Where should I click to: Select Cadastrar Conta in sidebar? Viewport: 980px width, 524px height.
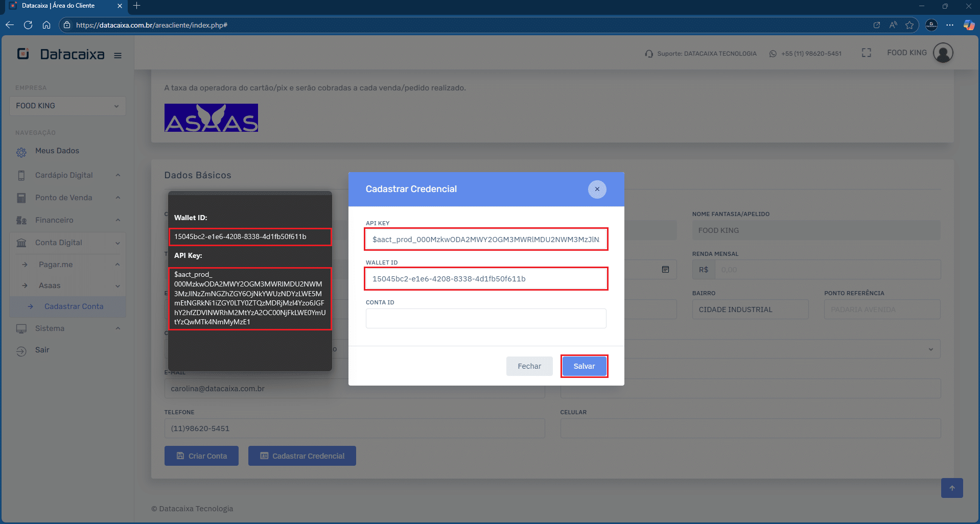pos(74,306)
